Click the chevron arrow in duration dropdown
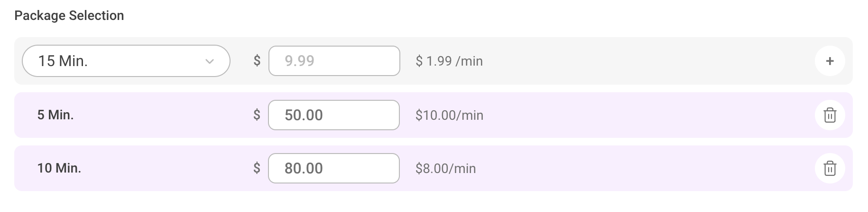The image size is (868, 212). (209, 61)
